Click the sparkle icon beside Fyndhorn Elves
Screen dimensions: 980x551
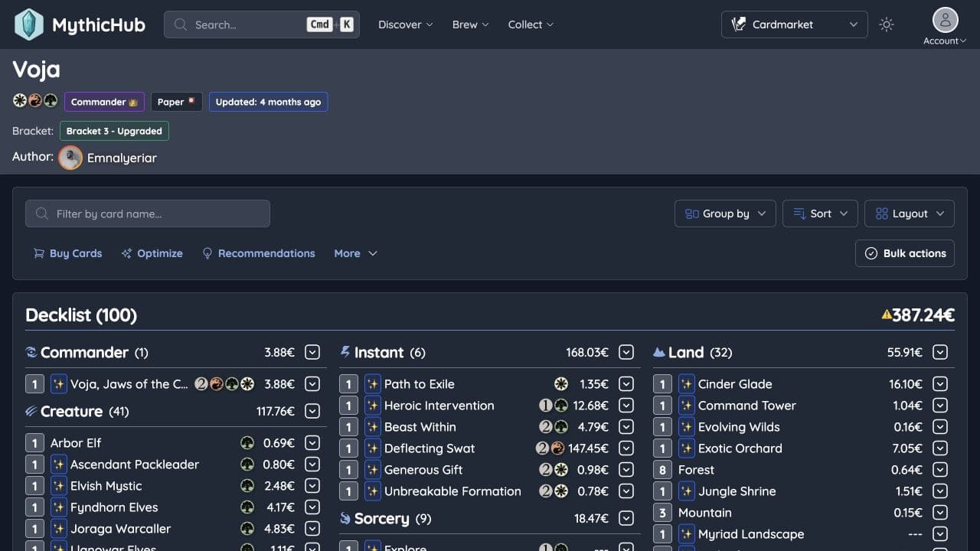pyautogui.click(x=59, y=507)
